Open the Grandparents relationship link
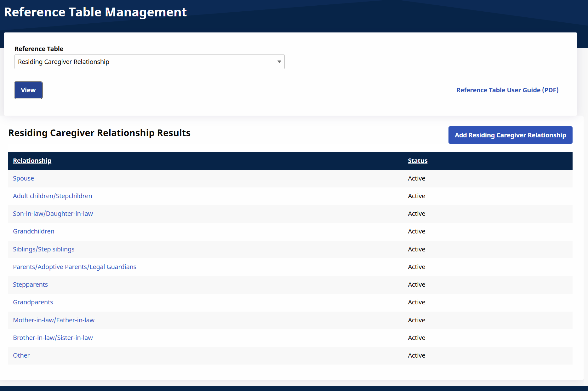The image size is (588, 391). coord(33,302)
